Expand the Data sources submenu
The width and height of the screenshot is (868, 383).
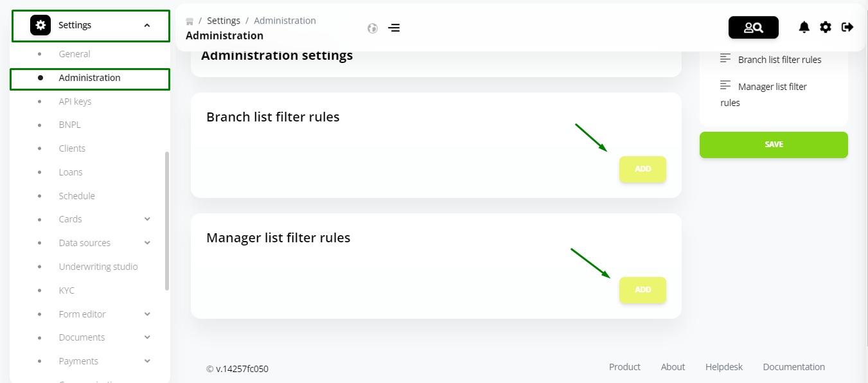147,243
